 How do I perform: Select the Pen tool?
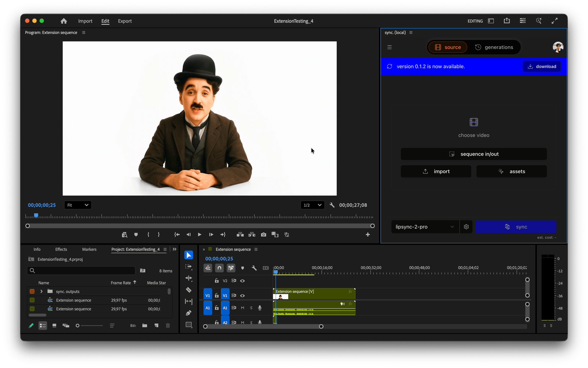coord(189,313)
